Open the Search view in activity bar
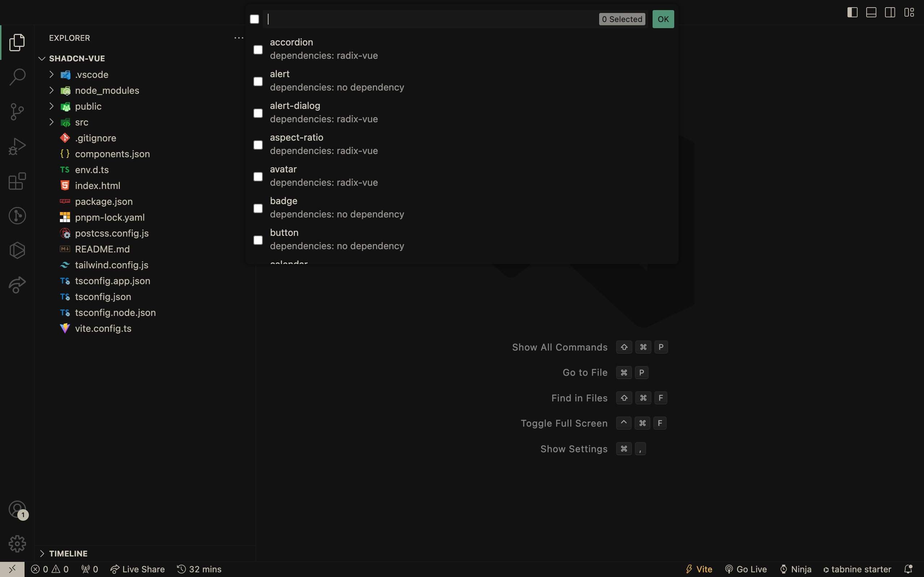The width and height of the screenshot is (924, 577). pyautogui.click(x=17, y=77)
